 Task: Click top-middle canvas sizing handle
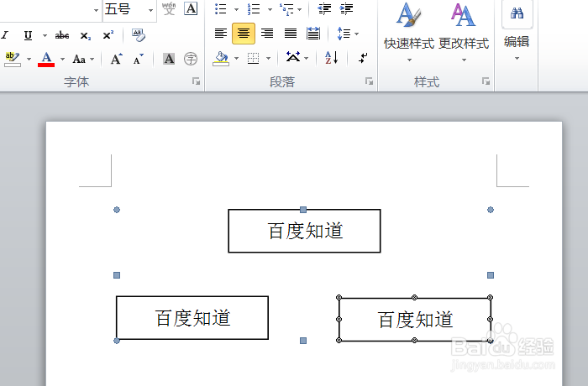tap(303, 210)
